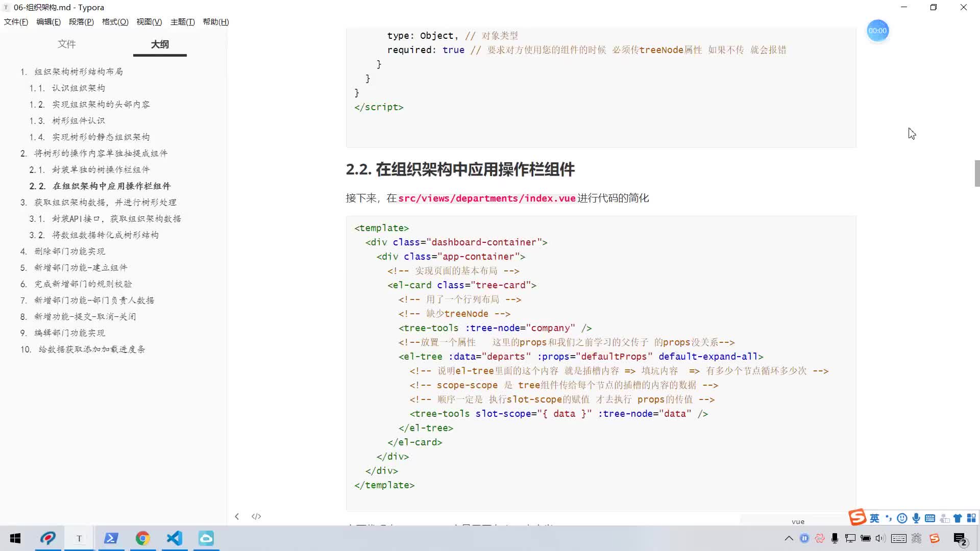Viewport: 980px width, 551px height.
Task: Switch to 大纲 (Outline) sidebar tab
Action: (x=160, y=44)
